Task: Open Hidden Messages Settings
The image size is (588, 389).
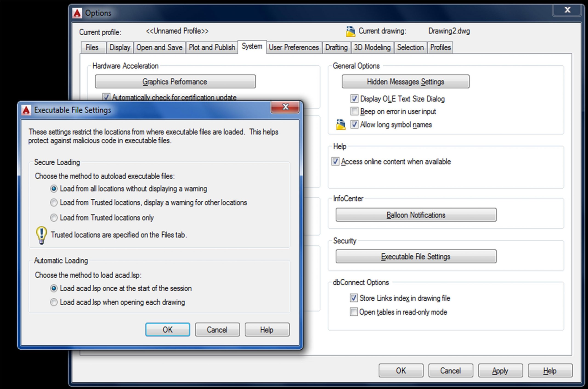Action: [405, 82]
